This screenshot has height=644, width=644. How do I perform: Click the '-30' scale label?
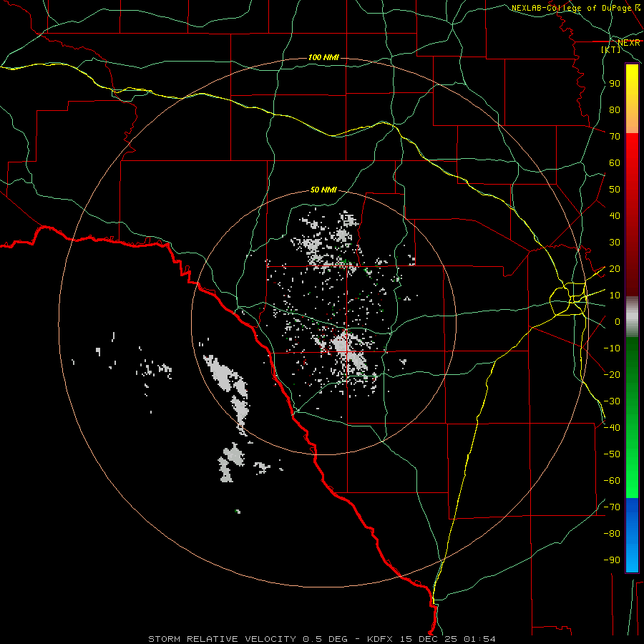click(x=612, y=401)
